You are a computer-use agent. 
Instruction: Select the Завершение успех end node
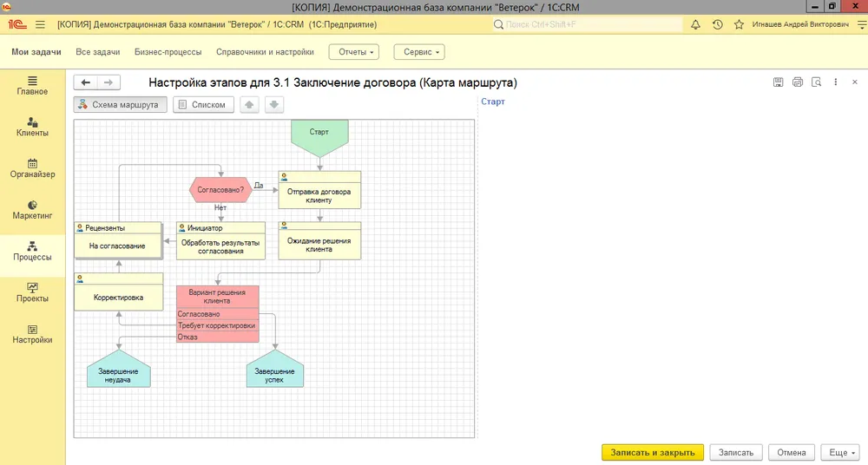coord(275,370)
